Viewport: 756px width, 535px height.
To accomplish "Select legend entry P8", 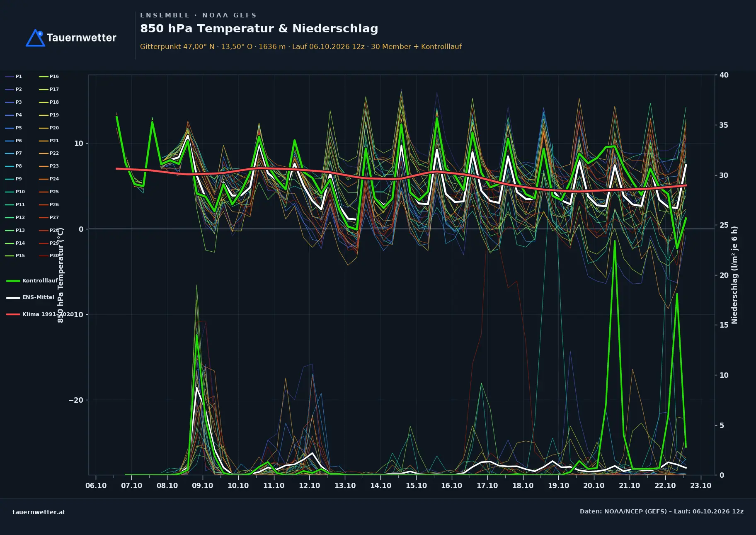I will point(14,166).
